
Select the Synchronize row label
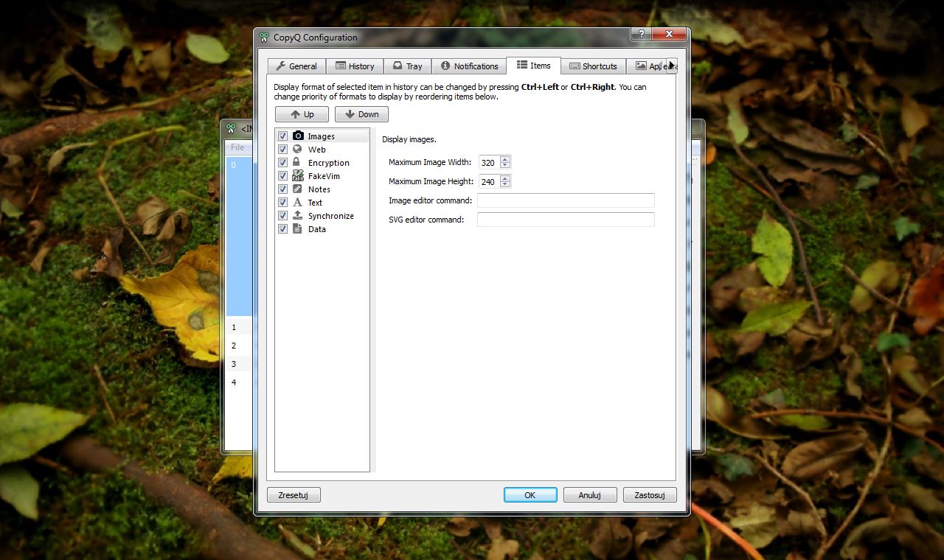(331, 216)
